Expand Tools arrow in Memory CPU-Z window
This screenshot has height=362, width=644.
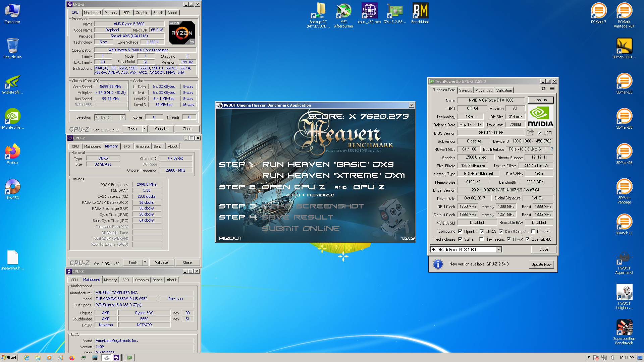(145, 262)
